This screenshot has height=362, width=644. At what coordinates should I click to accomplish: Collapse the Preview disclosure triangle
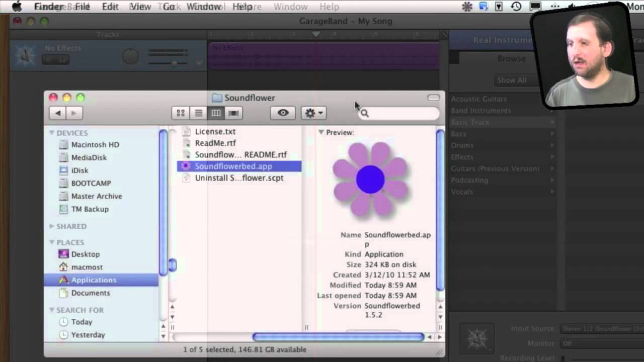coord(321,132)
